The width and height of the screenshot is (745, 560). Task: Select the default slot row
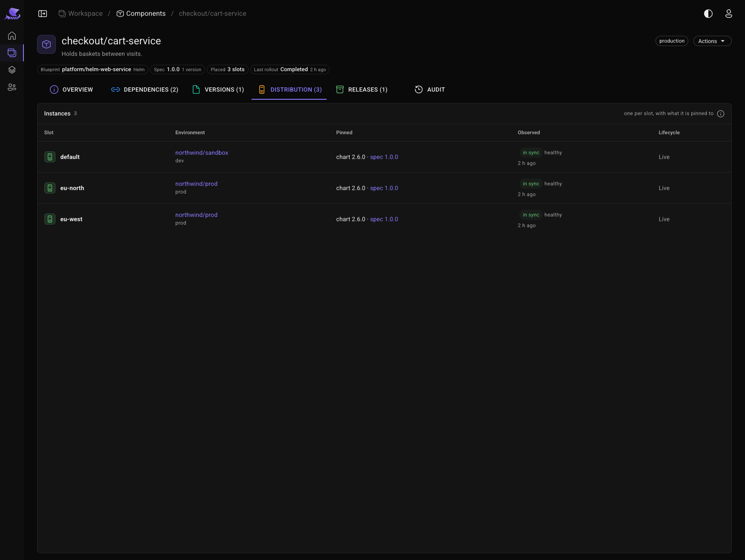[384, 157]
